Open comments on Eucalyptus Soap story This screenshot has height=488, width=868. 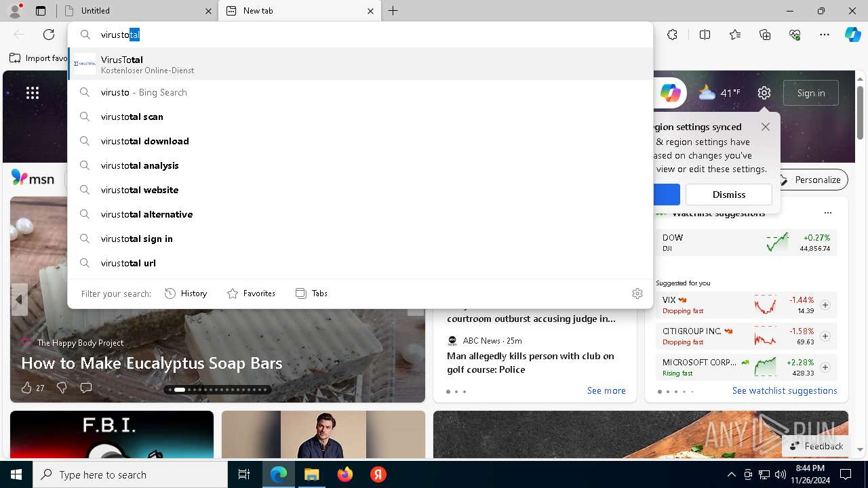point(86,388)
